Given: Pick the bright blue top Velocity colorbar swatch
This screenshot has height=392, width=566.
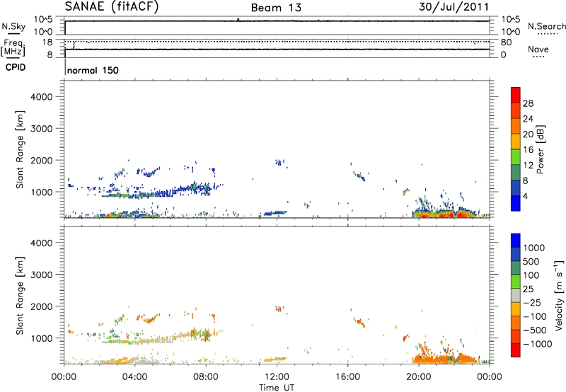Looking at the screenshot, I should [516, 241].
